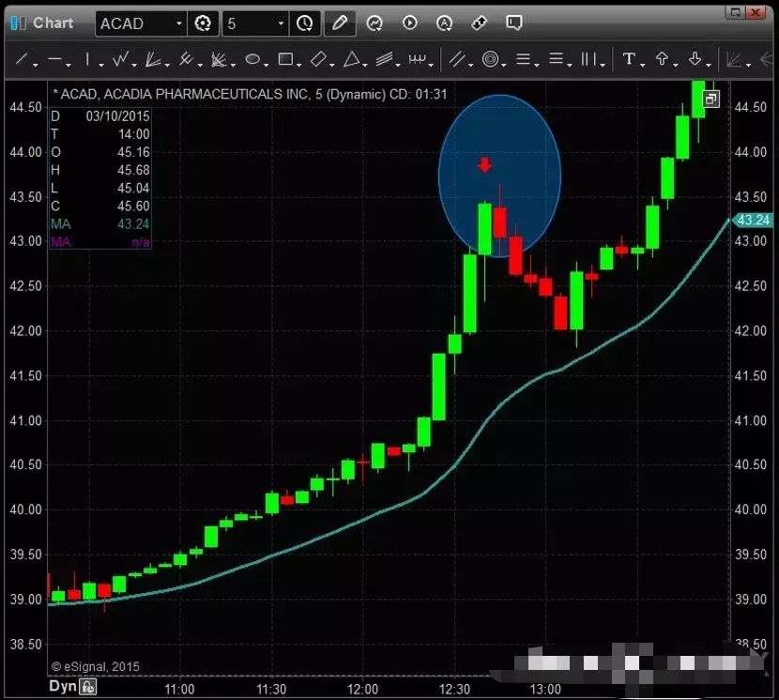The image size is (779, 700).
Task: Select the up arrow marker tool
Action: click(662, 59)
